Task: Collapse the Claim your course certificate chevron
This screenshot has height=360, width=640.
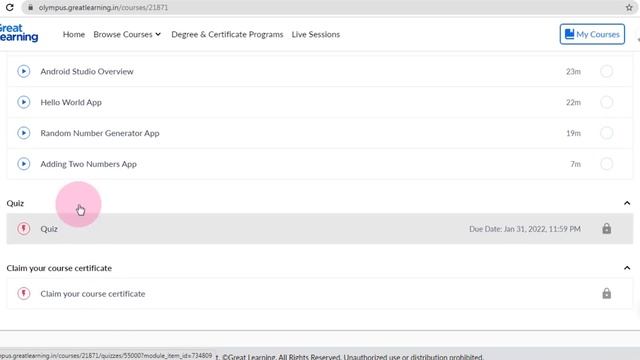Action: click(x=627, y=268)
